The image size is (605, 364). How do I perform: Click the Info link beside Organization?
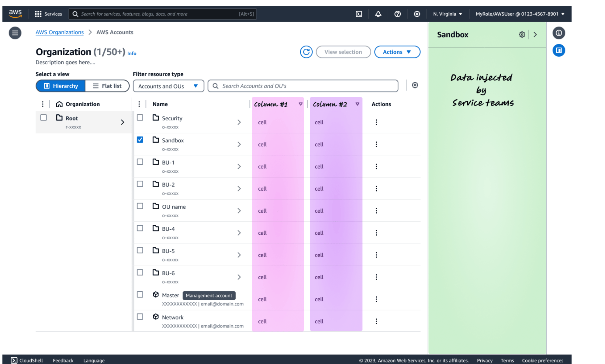(x=132, y=54)
